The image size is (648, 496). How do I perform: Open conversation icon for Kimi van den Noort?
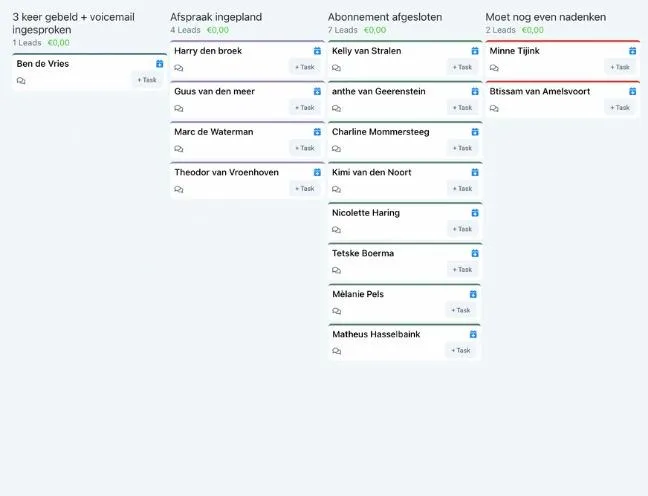coord(336,189)
